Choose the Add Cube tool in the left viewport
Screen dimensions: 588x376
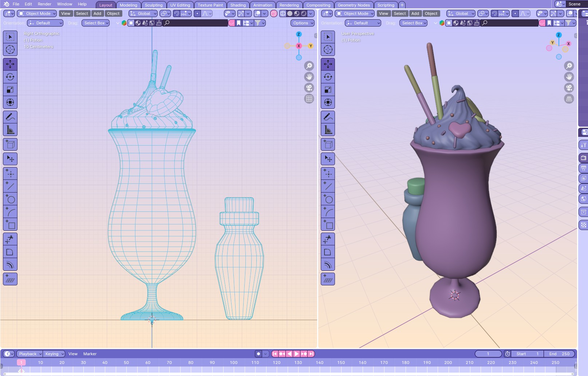(10, 145)
